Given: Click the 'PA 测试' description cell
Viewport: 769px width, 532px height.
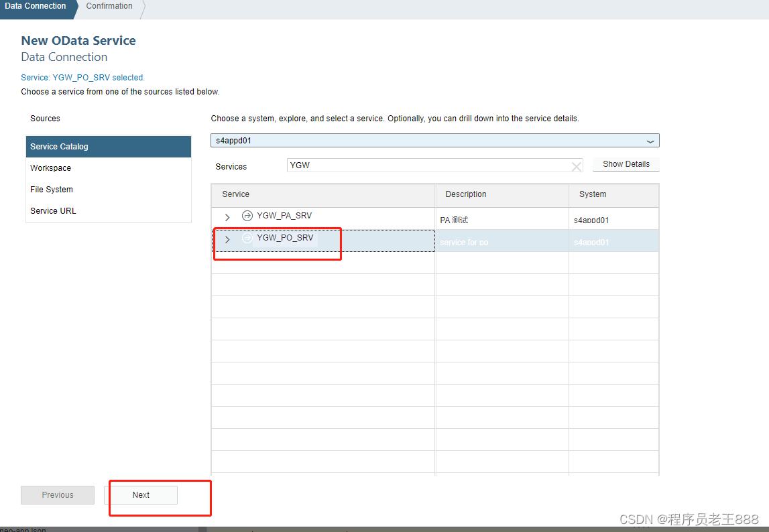Looking at the screenshot, I should tap(502, 220).
